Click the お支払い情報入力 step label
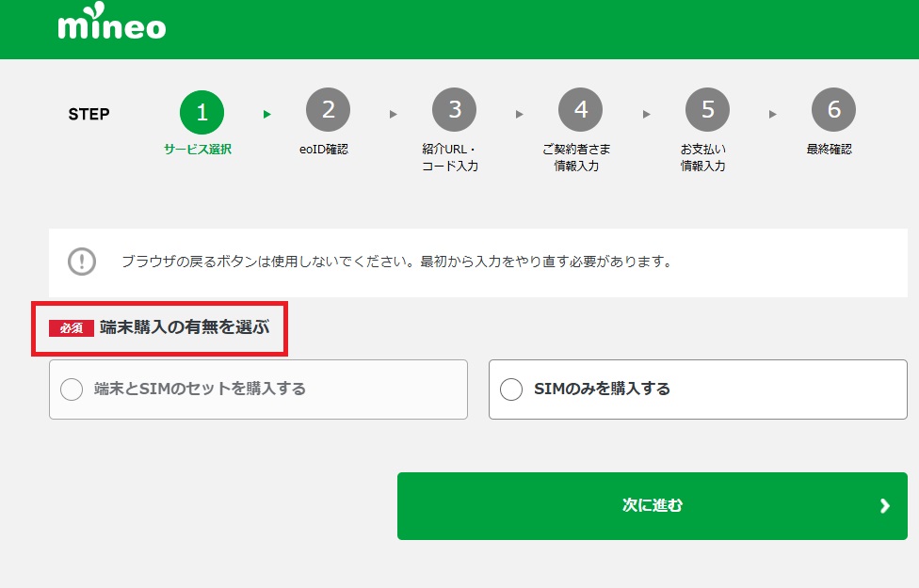The image size is (919, 588). 702,157
